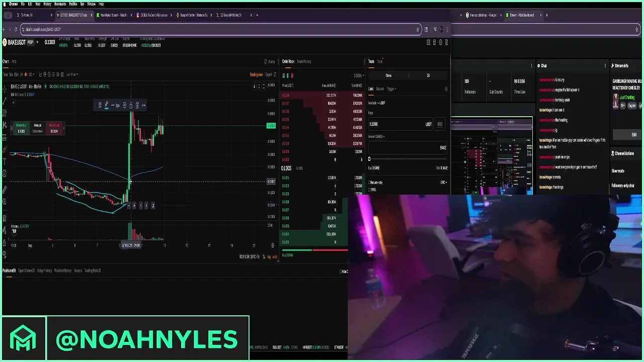Toggle Hide checkbox in positions panel
644x362 pixels.
pyautogui.click(x=341, y=271)
